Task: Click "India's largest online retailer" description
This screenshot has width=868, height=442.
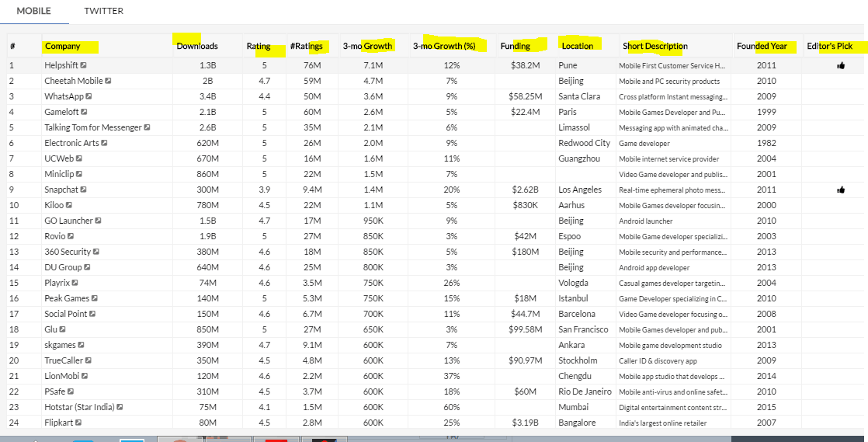Action: [x=662, y=423]
